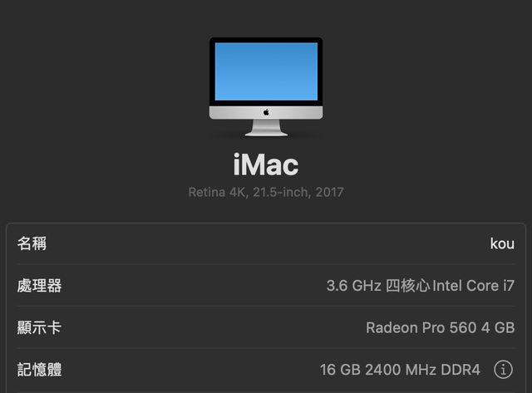This screenshot has height=393, width=532.
Task: Click the 顯示卡 row label
Action: click(39, 327)
